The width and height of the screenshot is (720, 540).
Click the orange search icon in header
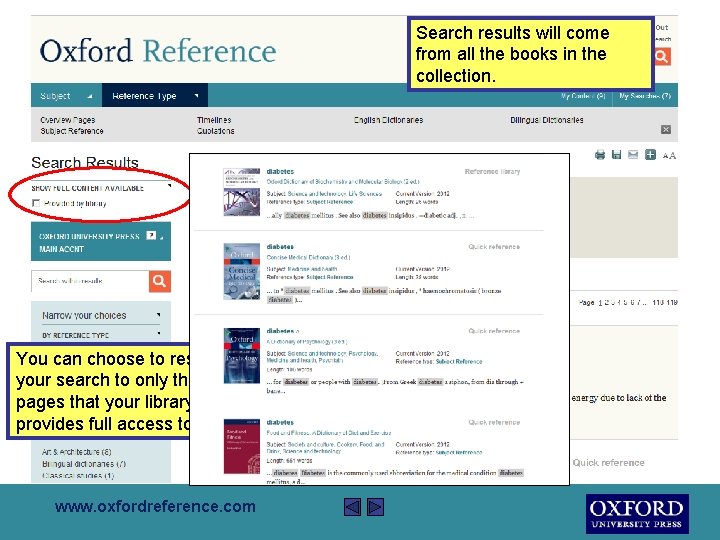pos(662,57)
